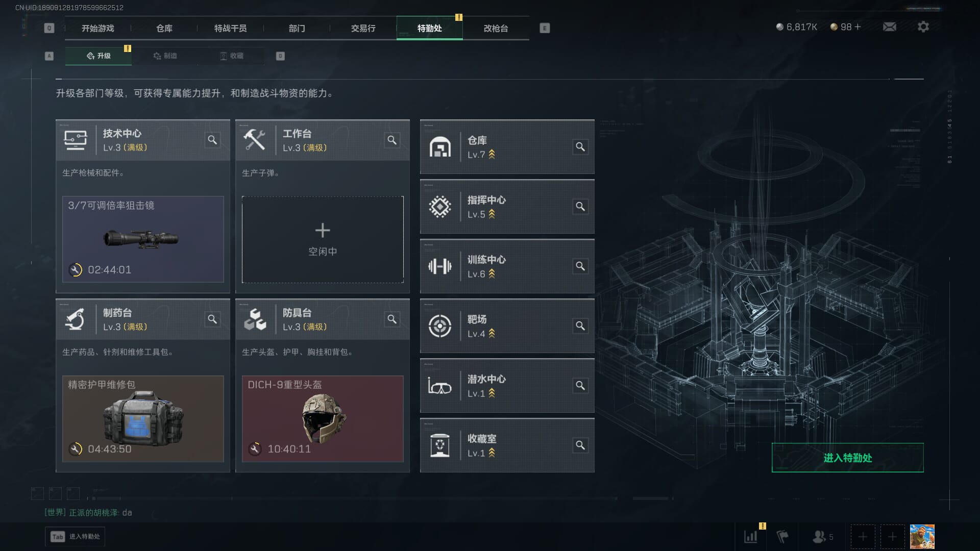
Task: Open the DICH-9重型头盔 production slot
Action: click(323, 419)
